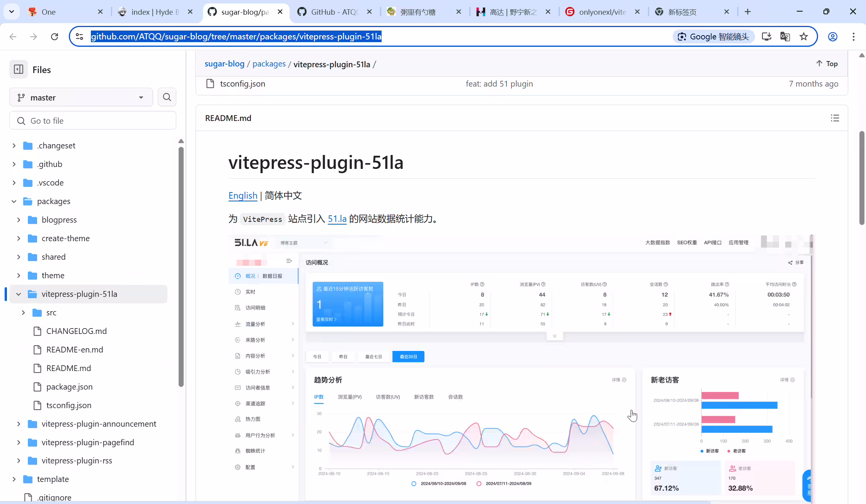Screen dimensions: 866x504
Task: Open the master branch dropdown
Action: coord(81,97)
